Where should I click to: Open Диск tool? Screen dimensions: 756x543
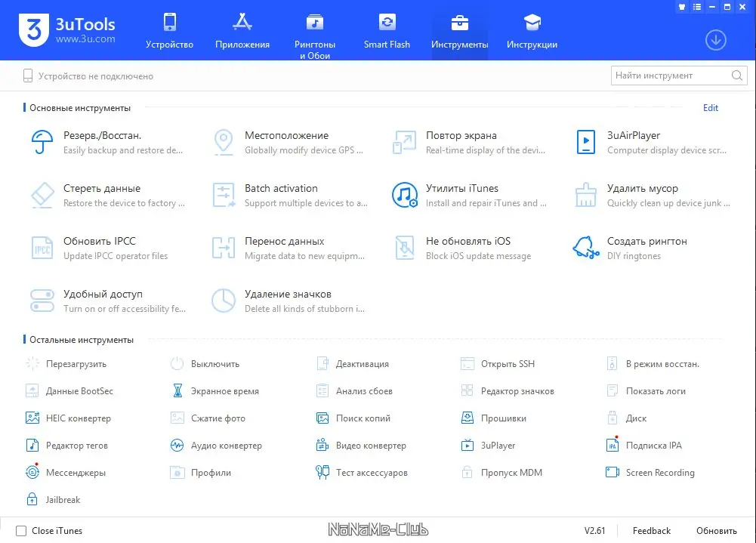click(x=627, y=418)
